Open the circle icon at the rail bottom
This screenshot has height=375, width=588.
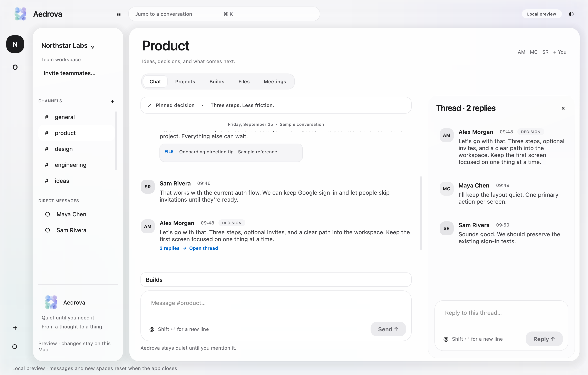[x=15, y=346]
